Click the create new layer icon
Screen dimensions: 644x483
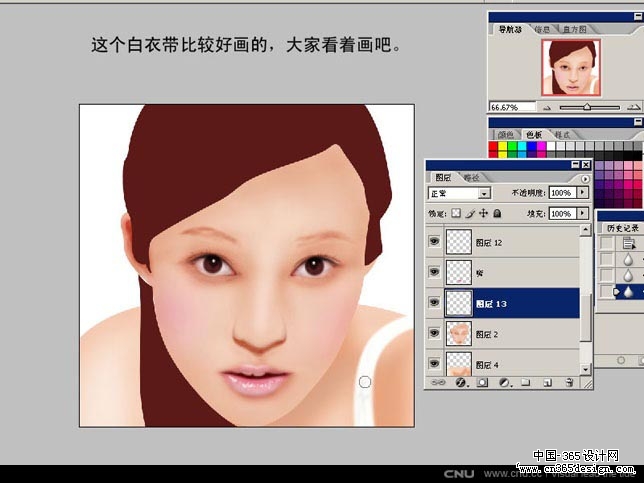(547, 383)
